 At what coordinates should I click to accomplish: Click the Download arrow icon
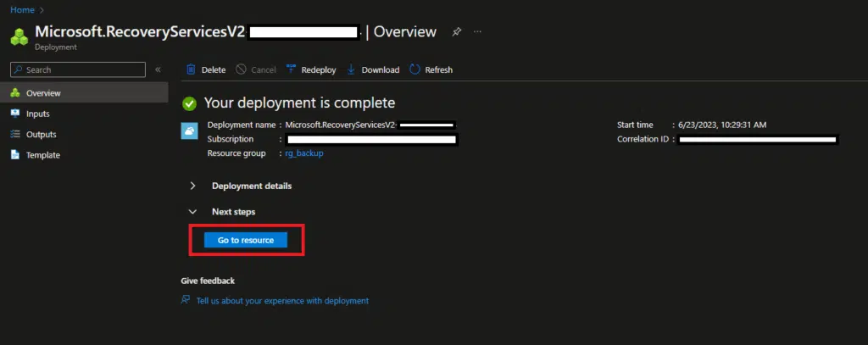[351, 70]
